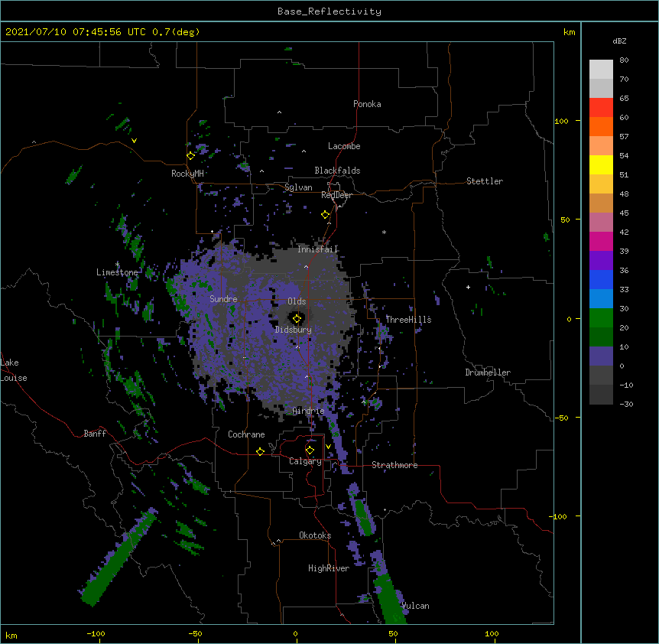Select the Strathmore label

point(394,465)
